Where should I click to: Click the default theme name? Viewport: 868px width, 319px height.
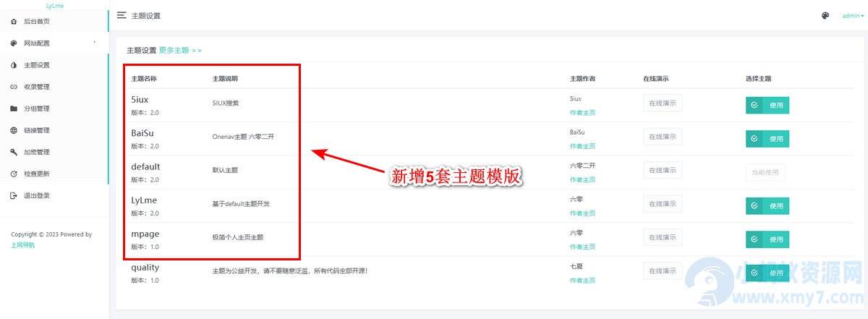click(x=145, y=167)
